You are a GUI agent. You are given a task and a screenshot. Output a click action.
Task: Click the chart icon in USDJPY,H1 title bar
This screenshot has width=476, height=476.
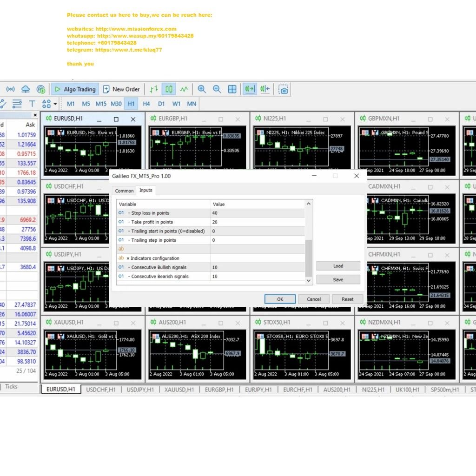point(48,254)
